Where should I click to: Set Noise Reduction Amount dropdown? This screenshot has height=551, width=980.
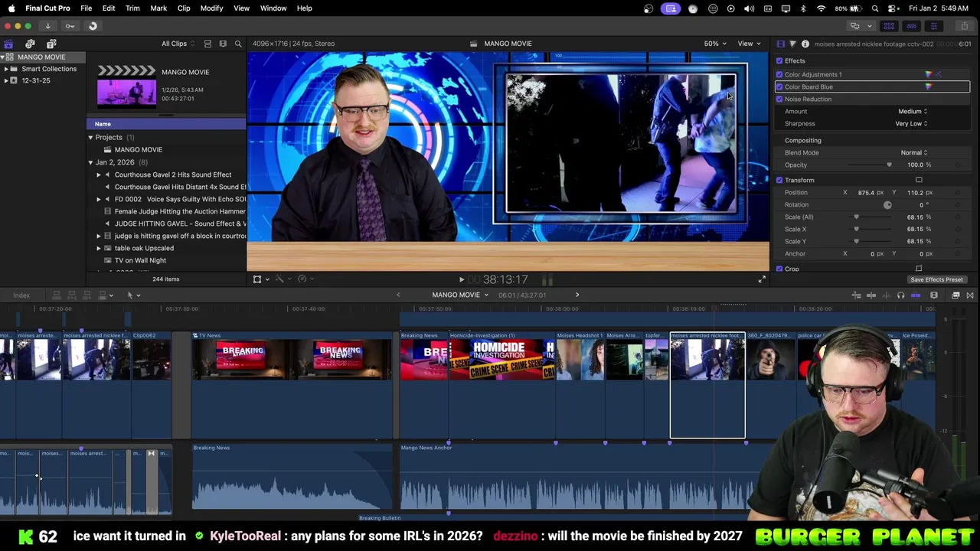click(912, 111)
